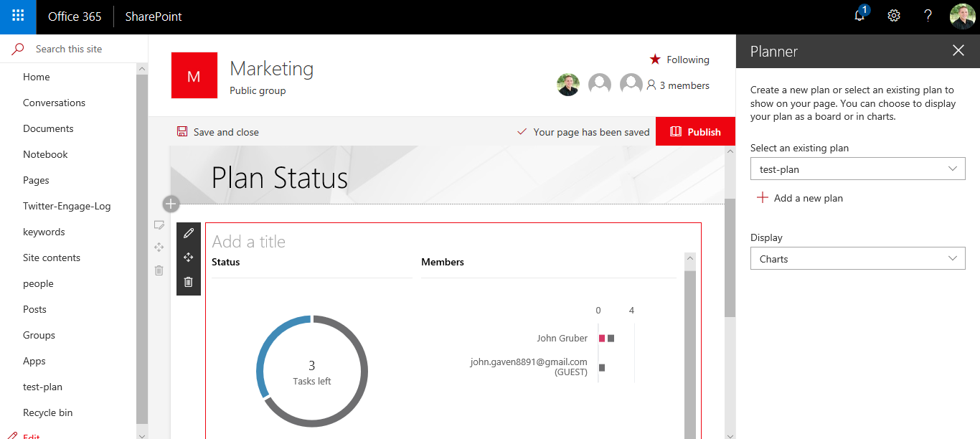Go to Home in site navigation
The image size is (980, 439).
[x=37, y=77]
